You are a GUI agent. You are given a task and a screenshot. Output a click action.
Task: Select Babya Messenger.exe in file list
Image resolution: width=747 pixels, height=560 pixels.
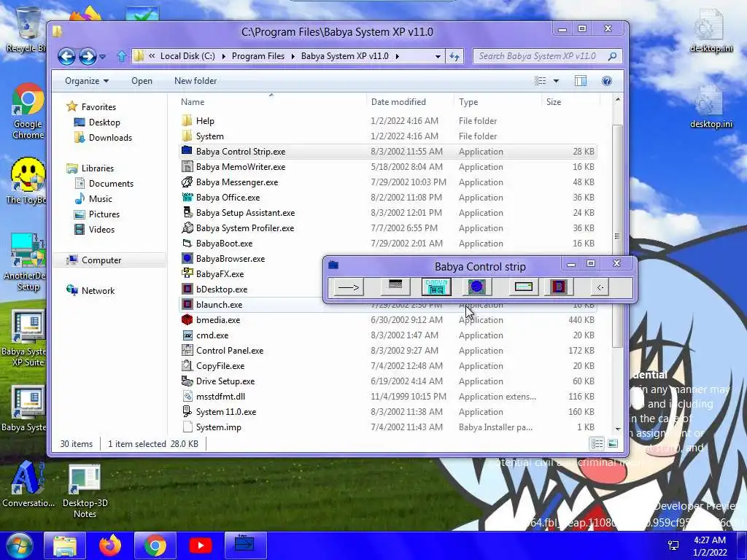(388, 182)
